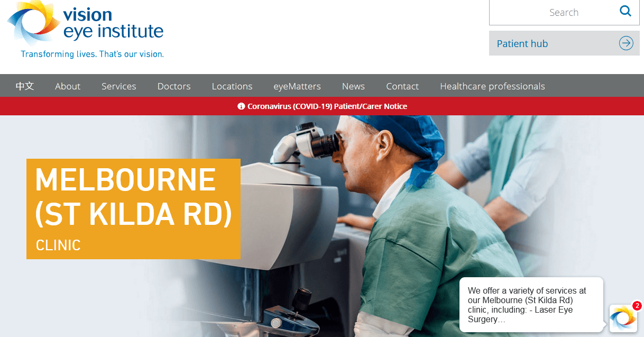Click the Melbourne (St Kilda Rd) heading
The height and width of the screenshot is (337, 644).
coord(133,196)
